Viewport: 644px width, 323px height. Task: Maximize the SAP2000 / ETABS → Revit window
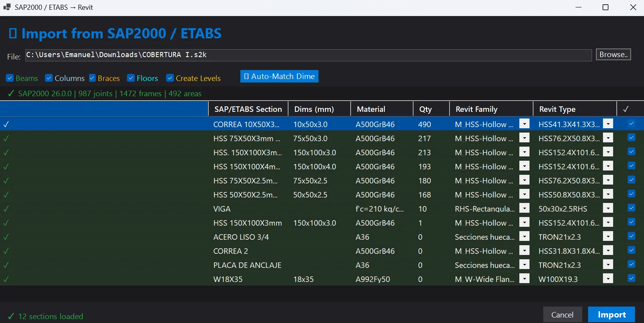click(606, 7)
